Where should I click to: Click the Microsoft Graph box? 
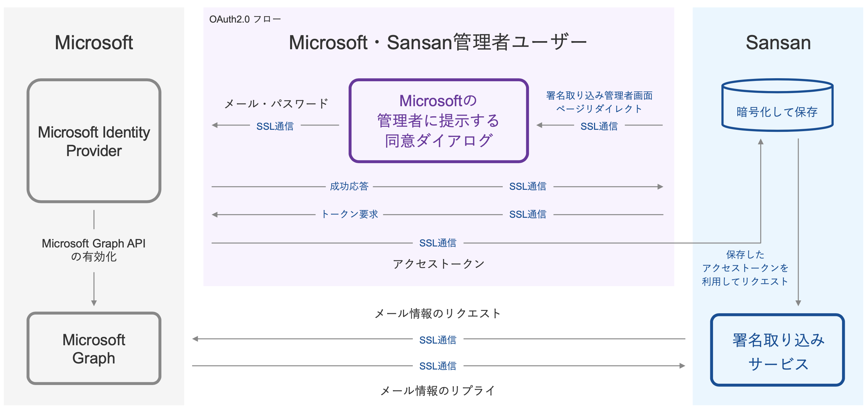pyautogui.click(x=94, y=349)
